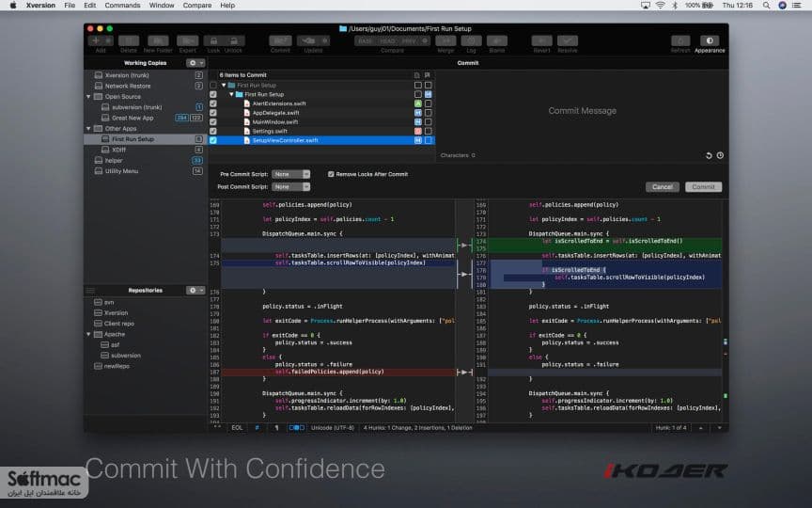Click the Commit button in dialog
Viewport: 812px width, 508px height.
pyautogui.click(x=703, y=187)
